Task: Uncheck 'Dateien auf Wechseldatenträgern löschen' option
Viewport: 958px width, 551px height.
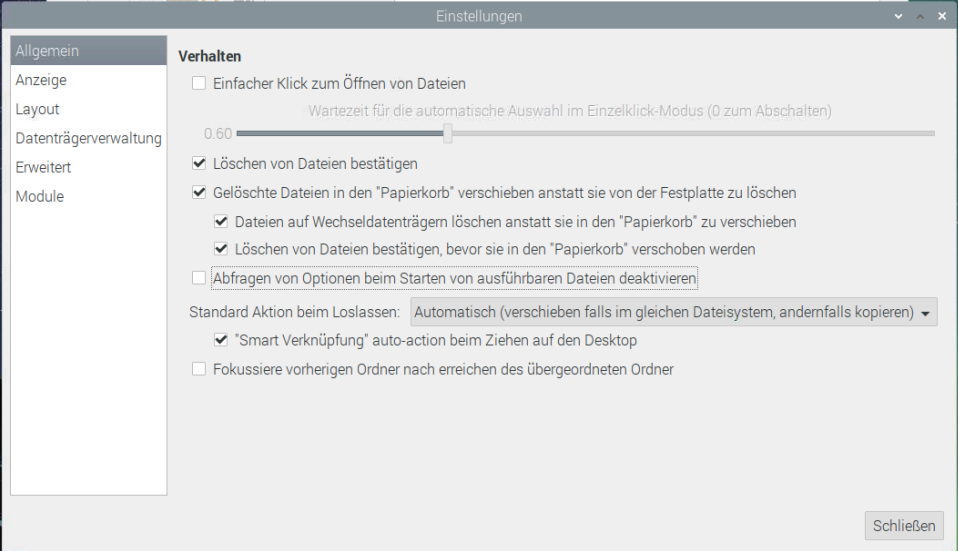Action: click(x=221, y=221)
